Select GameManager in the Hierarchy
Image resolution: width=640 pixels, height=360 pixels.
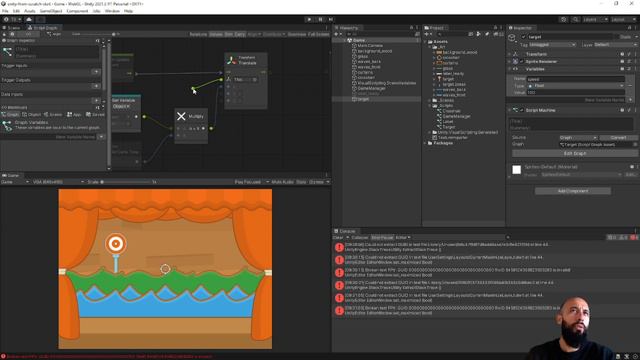(x=371, y=88)
